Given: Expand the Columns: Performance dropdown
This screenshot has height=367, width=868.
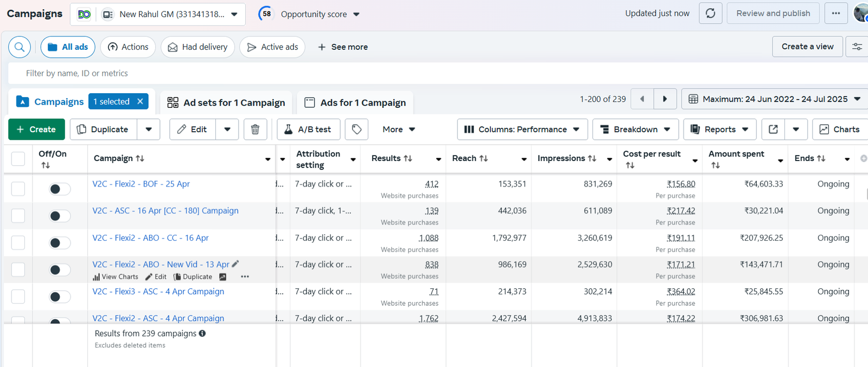Looking at the screenshot, I should [522, 130].
